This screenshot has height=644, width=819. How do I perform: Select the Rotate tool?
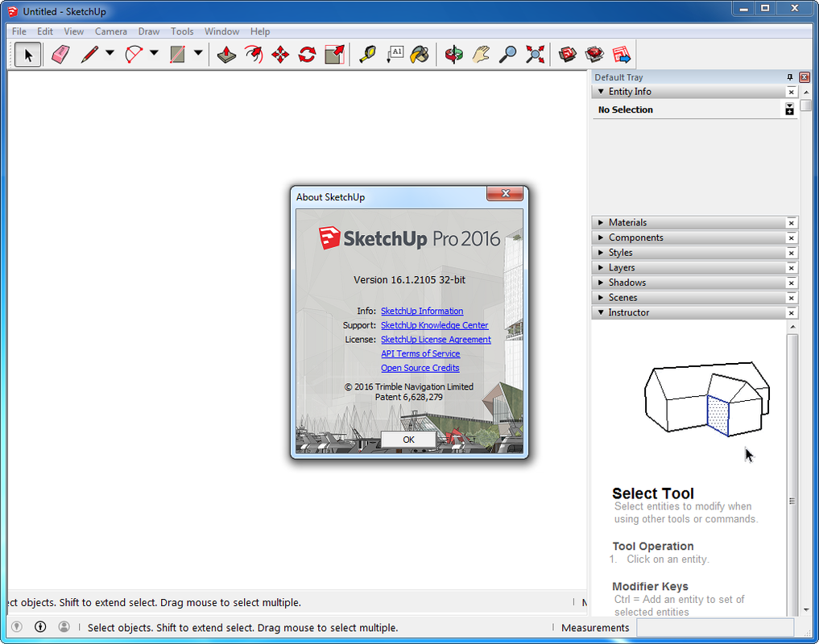point(307,54)
